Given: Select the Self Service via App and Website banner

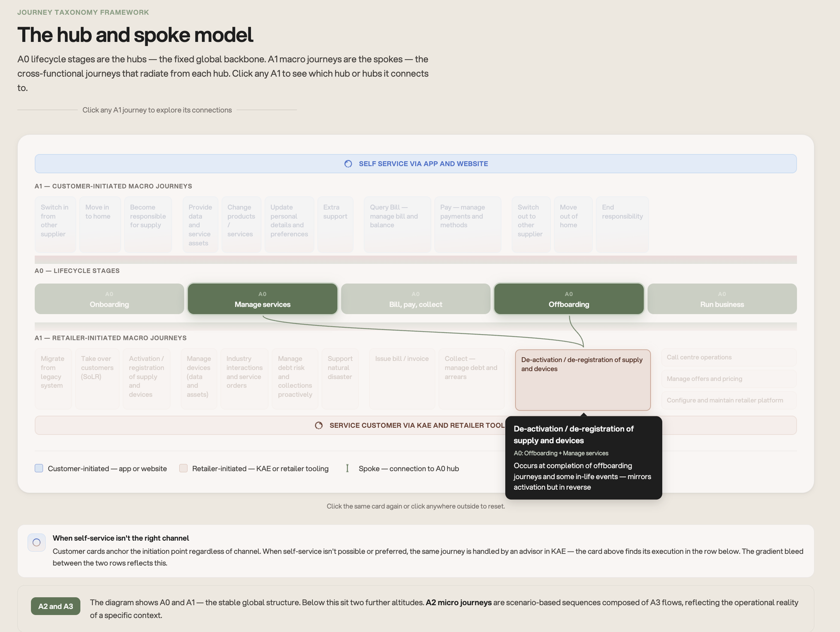Looking at the screenshot, I should click(416, 164).
